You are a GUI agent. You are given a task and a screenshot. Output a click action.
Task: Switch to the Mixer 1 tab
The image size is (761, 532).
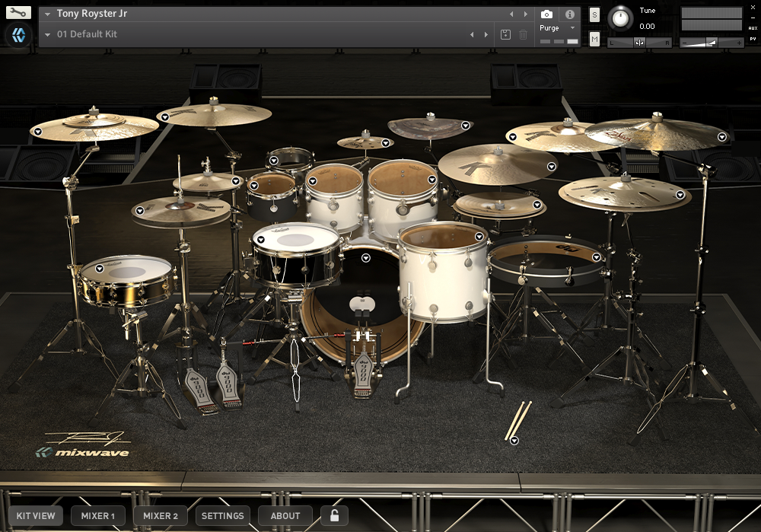pos(98,516)
